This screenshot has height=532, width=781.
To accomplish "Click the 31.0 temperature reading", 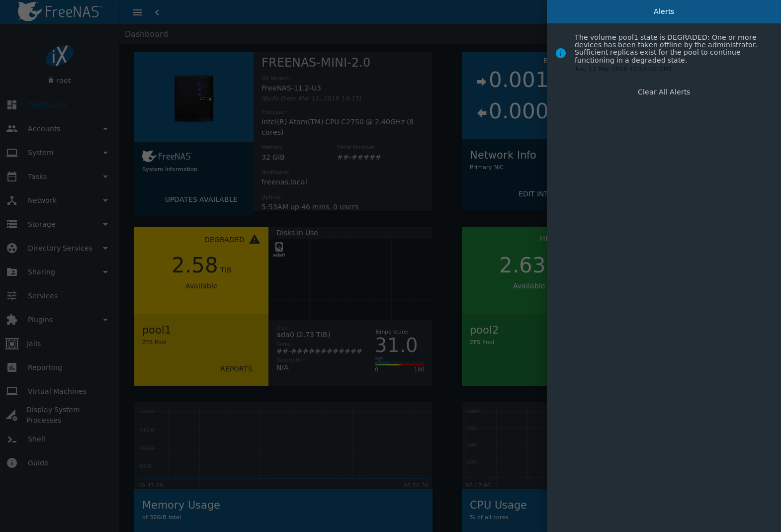I will [396, 345].
